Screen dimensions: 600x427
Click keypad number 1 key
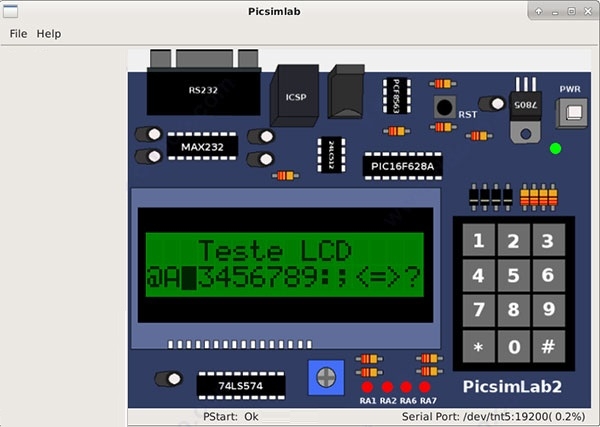pyautogui.click(x=478, y=240)
